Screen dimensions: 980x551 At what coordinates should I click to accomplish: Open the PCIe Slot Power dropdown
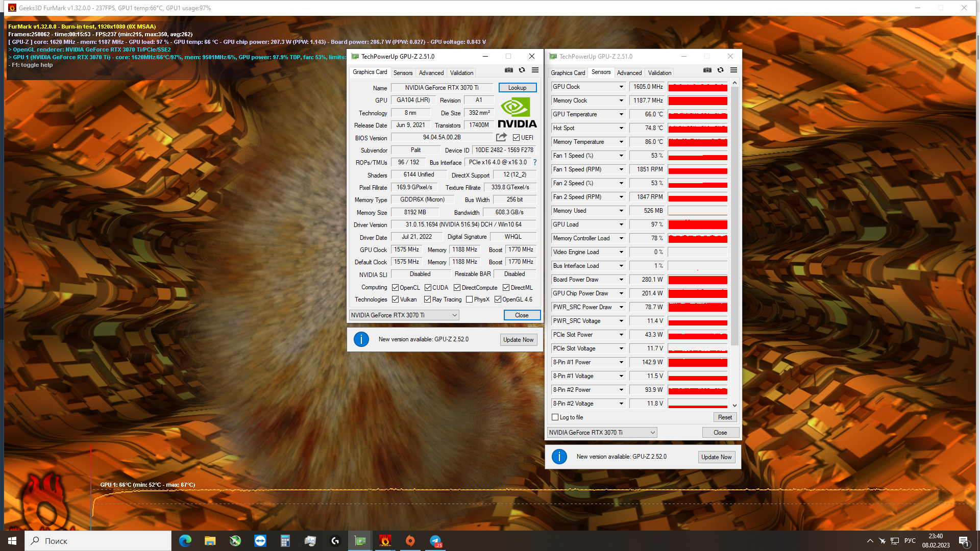point(621,335)
